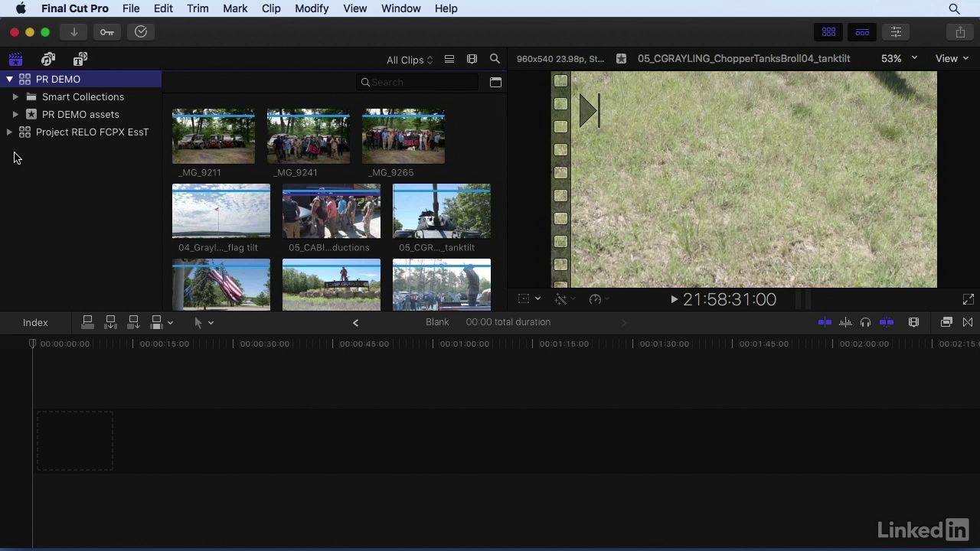Toggle list view of clips
Viewport: 980px width, 551px height.
click(449, 59)
